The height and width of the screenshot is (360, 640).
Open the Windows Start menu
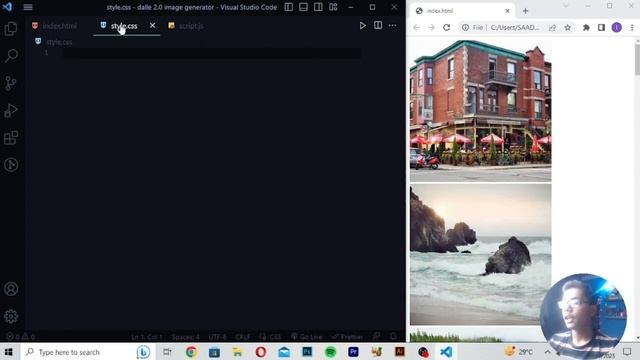coord(9,352)
